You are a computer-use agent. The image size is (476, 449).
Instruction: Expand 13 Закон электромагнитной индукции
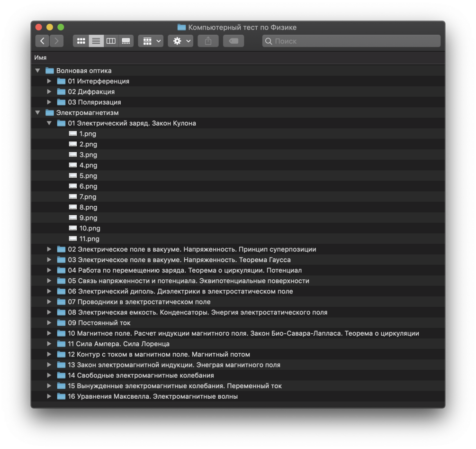click(49, 365)
